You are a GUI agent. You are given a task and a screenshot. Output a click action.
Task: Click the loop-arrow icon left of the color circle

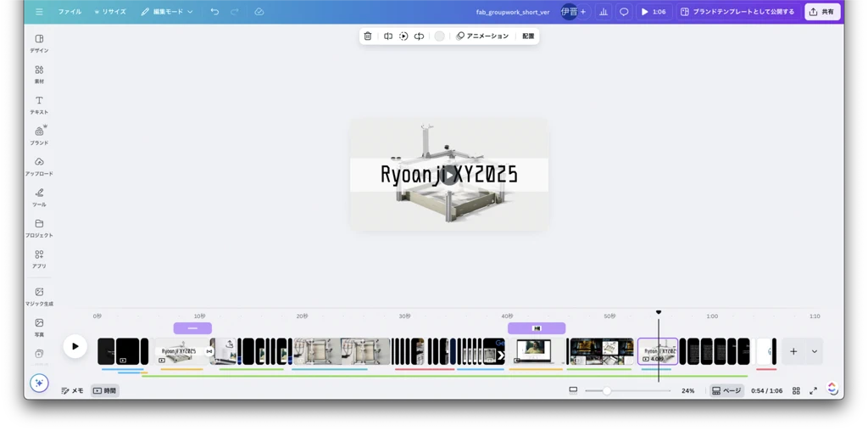[419, 36]
